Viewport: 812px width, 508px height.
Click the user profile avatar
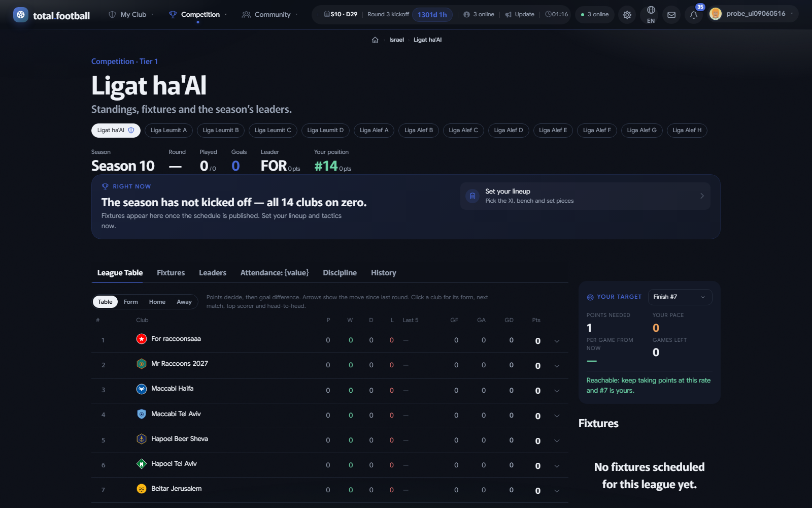716,14
